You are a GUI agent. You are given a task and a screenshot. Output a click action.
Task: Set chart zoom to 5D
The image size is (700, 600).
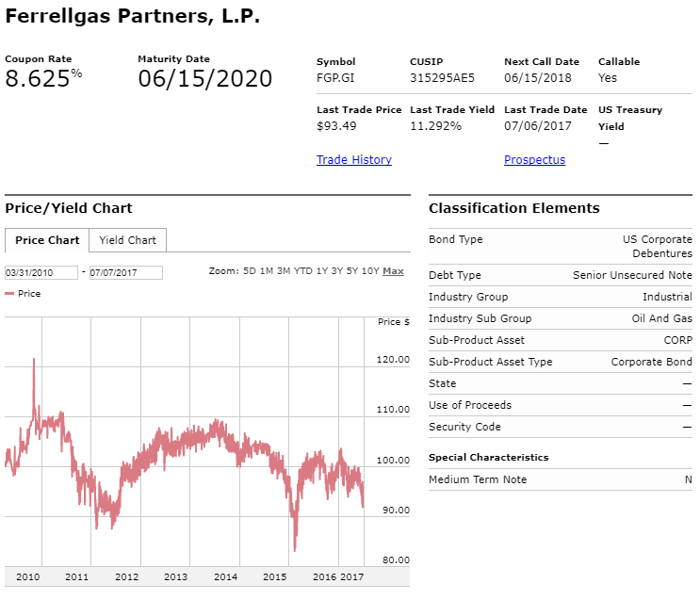pos(250,271)
